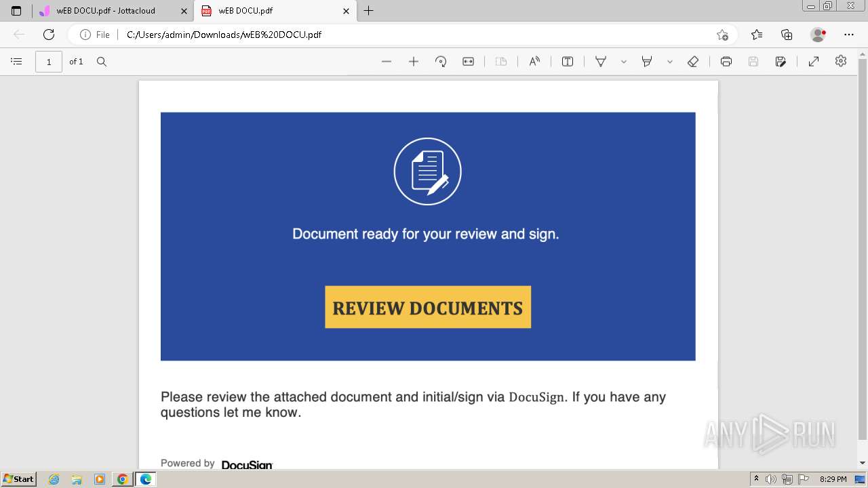The width and height of the screenshot is (868, 488).
Task: Switch to wEB DOCU.pdf - Jottacloud tab
Action: [113, 11]
